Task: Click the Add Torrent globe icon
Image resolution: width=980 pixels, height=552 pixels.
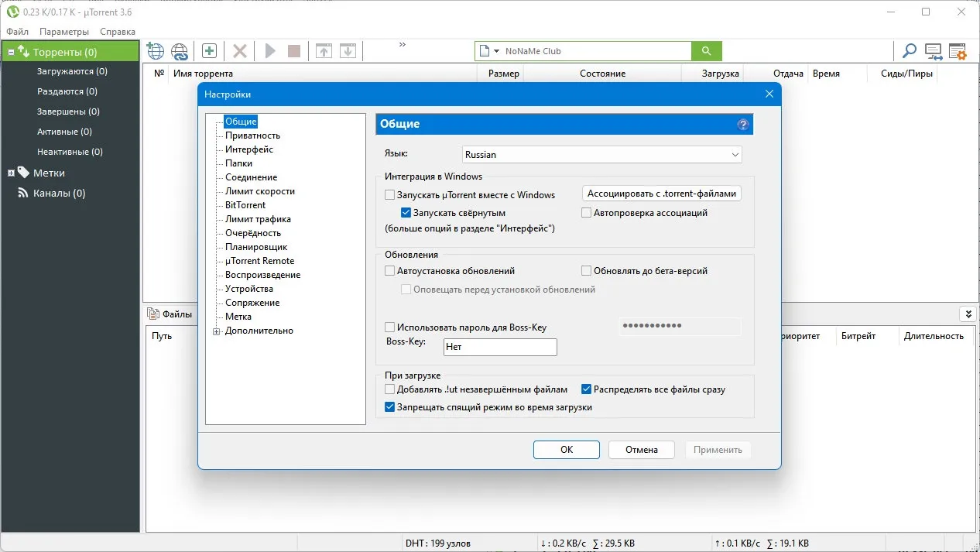Action: (156, 51)
